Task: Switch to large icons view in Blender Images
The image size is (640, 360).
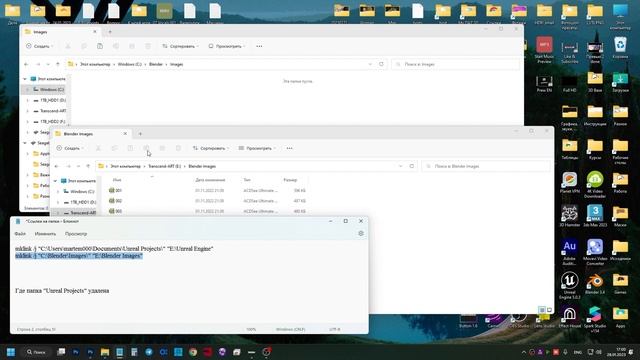Action: tap(549, 310)
